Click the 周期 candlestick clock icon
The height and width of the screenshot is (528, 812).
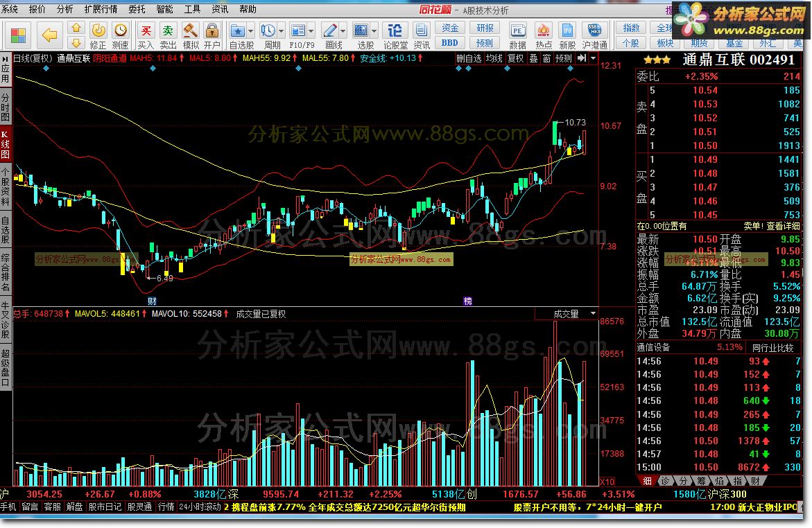(268, 30)
